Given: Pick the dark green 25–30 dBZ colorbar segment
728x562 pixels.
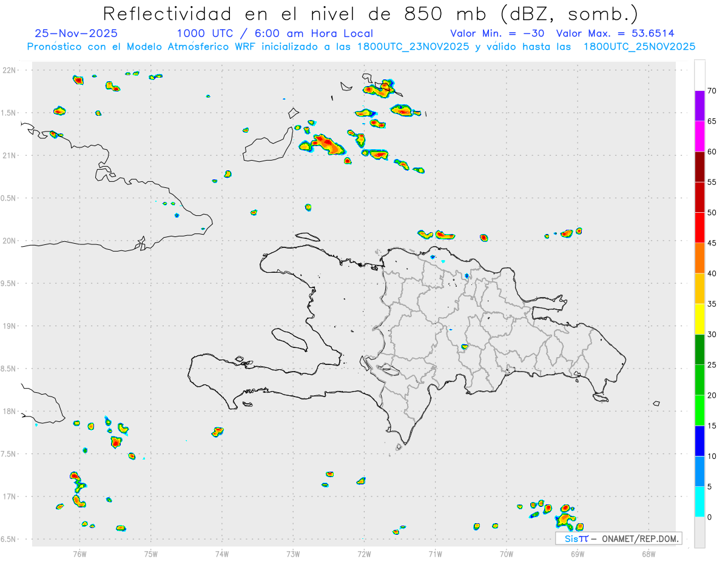Looking at the screenshot, I should pyautogui.click(x=699, y=349).
